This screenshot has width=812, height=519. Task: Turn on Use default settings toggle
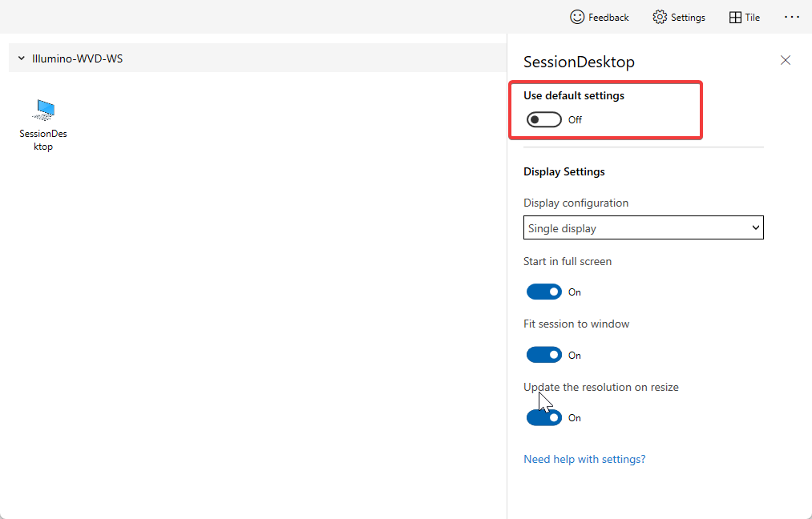click(543, 119)
